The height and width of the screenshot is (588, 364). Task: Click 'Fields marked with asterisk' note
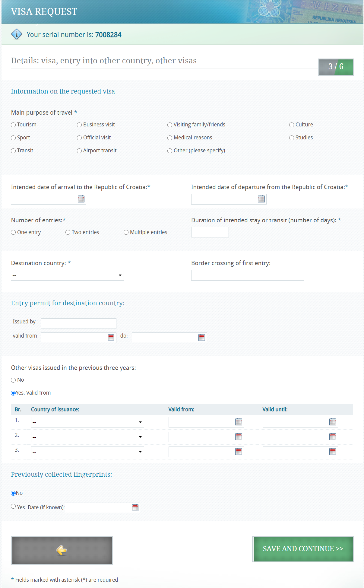[x=65, y=580]
